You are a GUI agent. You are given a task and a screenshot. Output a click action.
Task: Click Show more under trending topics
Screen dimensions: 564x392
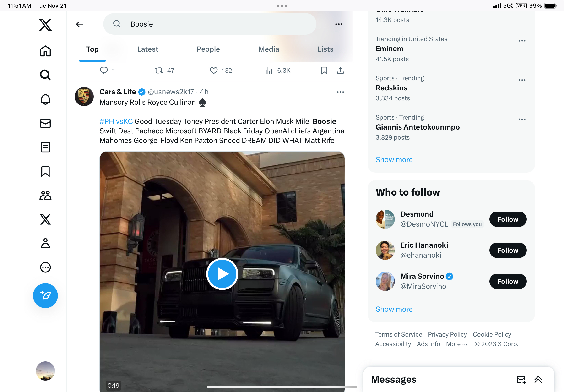point(394,160)
